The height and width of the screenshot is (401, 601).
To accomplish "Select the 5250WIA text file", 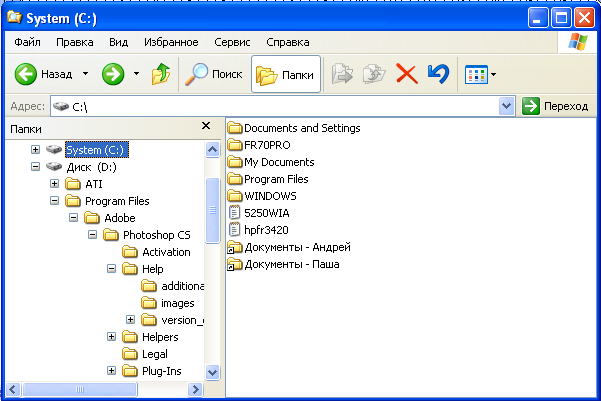I will pos(258,213).
